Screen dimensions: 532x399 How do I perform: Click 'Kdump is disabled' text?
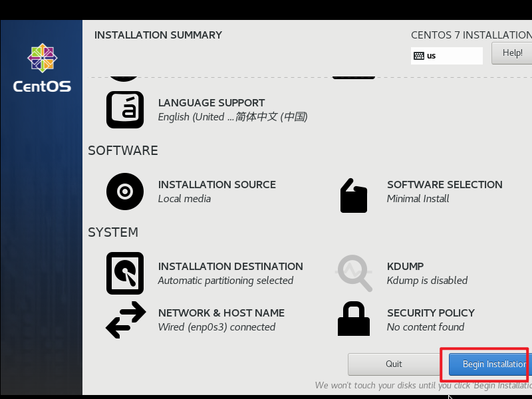pyautogui.click(x=427, y=281)
